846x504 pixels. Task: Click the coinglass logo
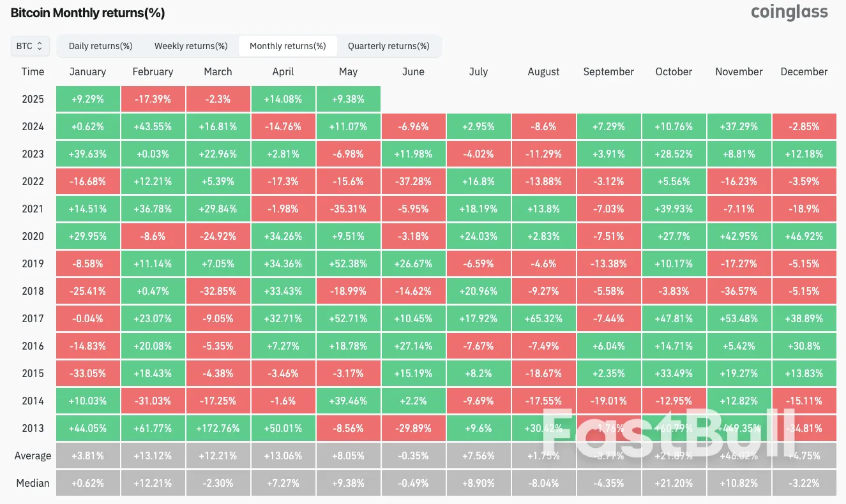pos(789,12)
